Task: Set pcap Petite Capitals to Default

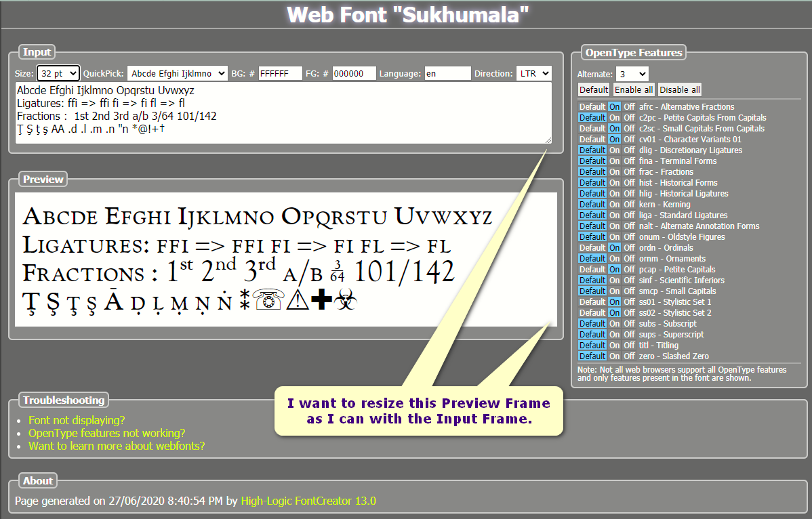Action: pos(592,270)
